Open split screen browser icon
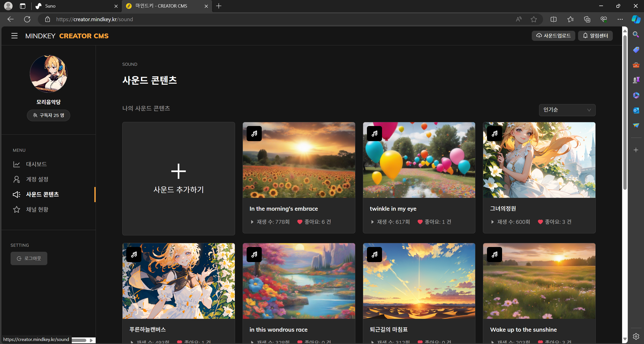 click(x=553, y=19)
